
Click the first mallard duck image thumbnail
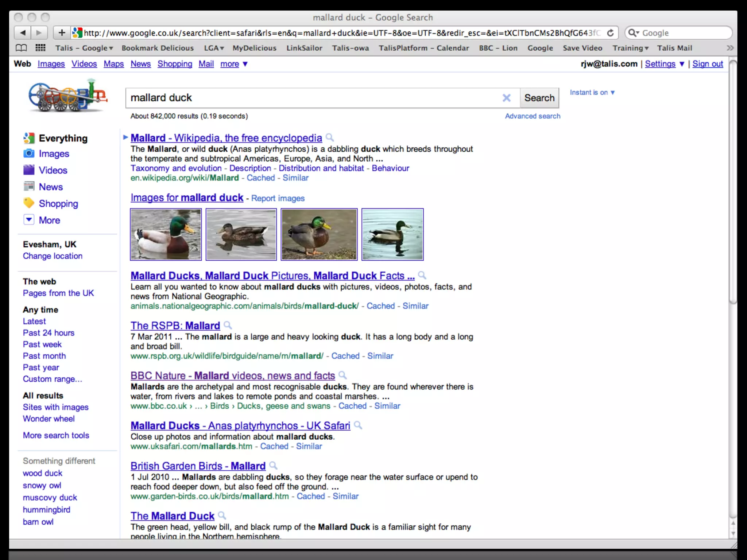pos(166,234)
